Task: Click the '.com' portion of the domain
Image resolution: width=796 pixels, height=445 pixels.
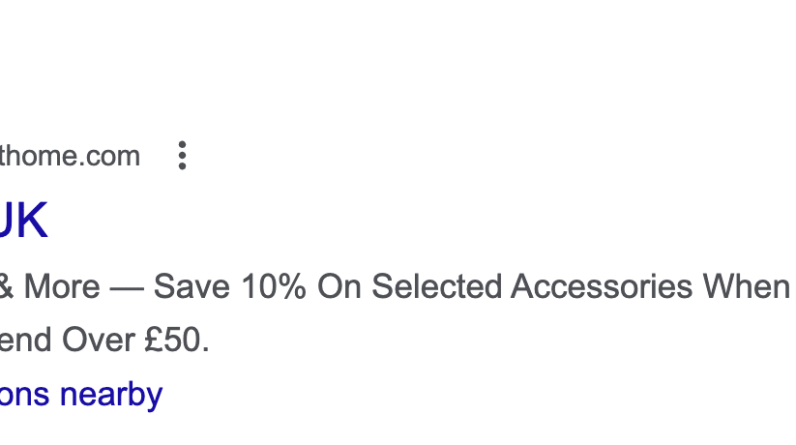Action: (x=110, y=157)
